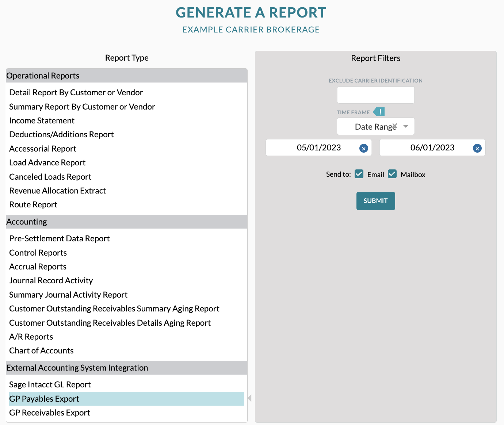504x425 pixels.
Task: Clear the Date Range selection with the x
Action: click(395, 125)
